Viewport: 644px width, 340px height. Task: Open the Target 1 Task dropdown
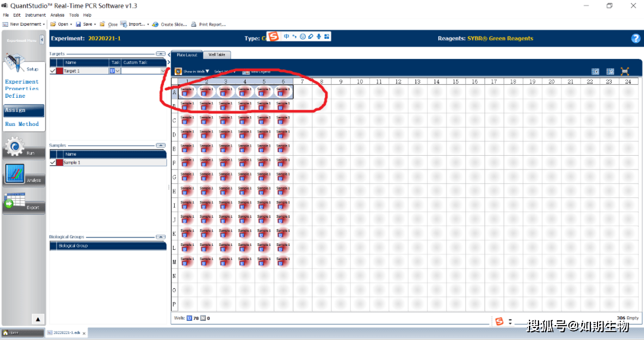pyautogui.click(x=117, y=71)
